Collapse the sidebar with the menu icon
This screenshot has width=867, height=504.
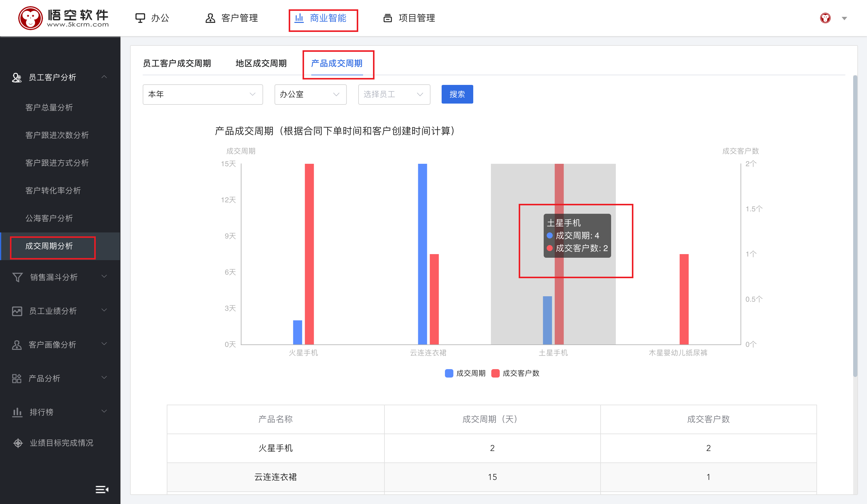coord(102,489)
